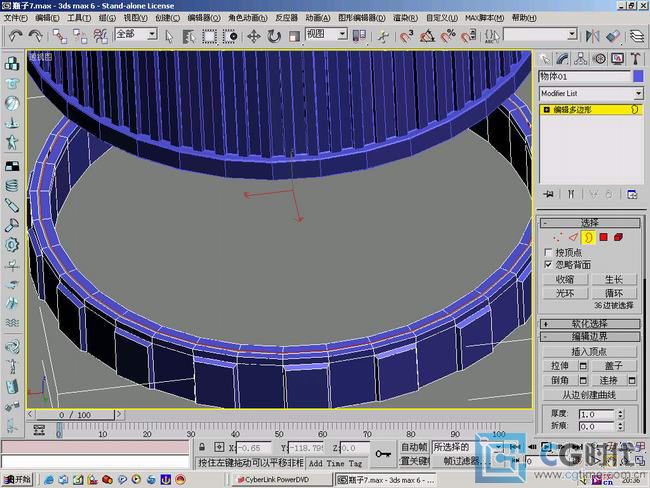This screenshot has width=650, height=488.
Task: Open the 帮助(H) menu
Action: pyautogui.click(x=524, y=18)
